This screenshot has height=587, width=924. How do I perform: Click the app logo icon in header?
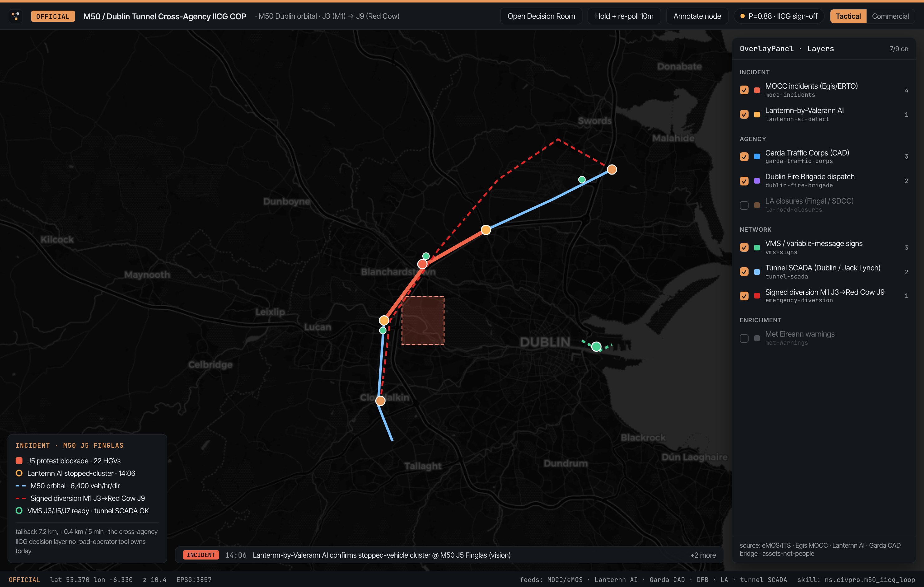(x=16, y=16)
